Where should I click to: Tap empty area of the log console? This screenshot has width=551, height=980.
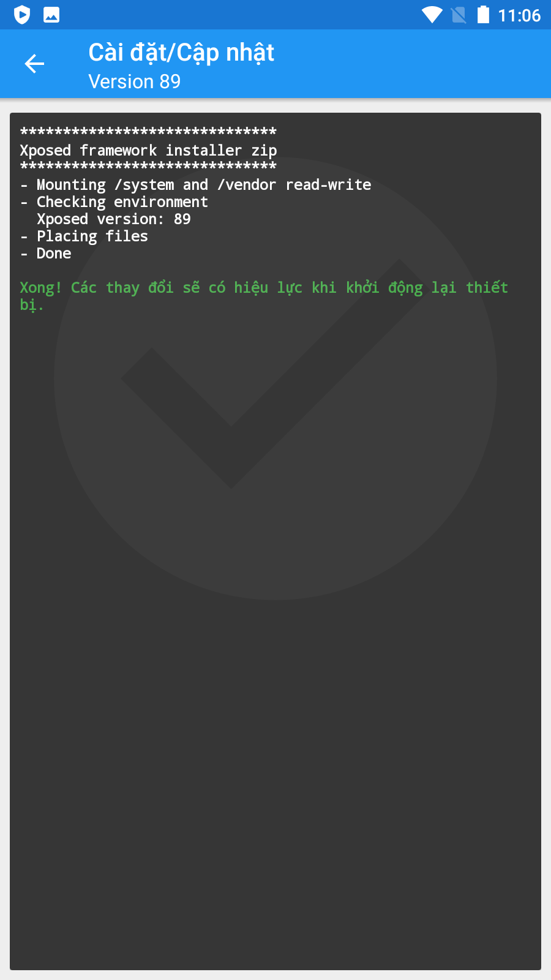[275, 766]
